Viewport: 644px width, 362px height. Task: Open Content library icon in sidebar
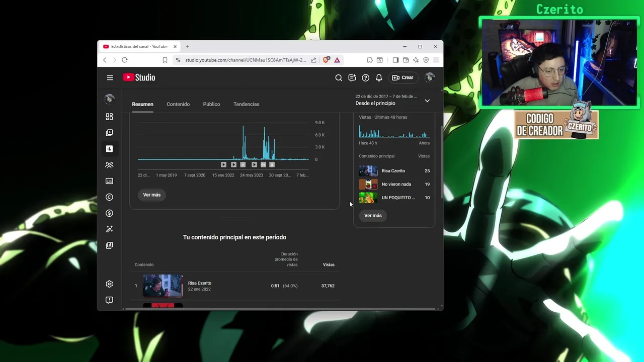(x=109, y=133)
